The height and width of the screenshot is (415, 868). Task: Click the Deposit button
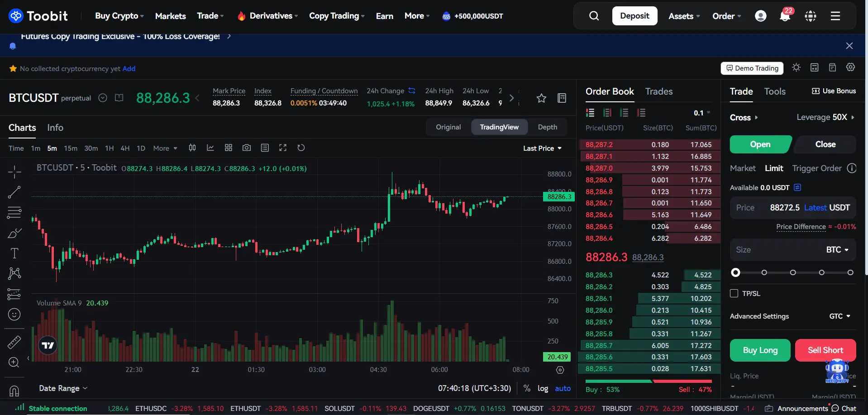pyautogui.click(x=634, y=16)
